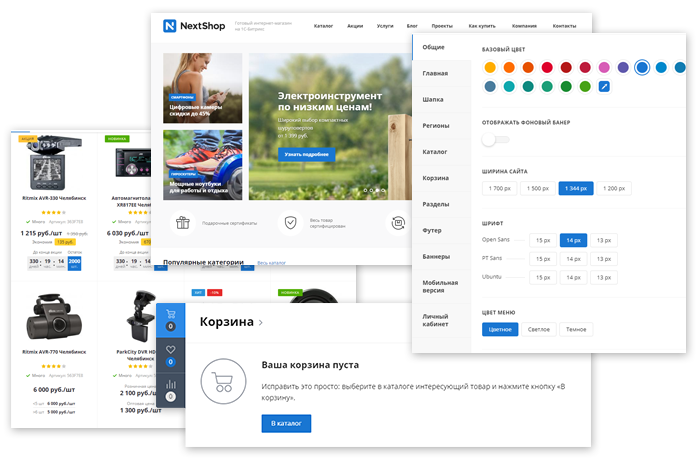699x459 pixels.
Task: Click the Узнать подробнее banner button
Action: [x=307, y=155]
